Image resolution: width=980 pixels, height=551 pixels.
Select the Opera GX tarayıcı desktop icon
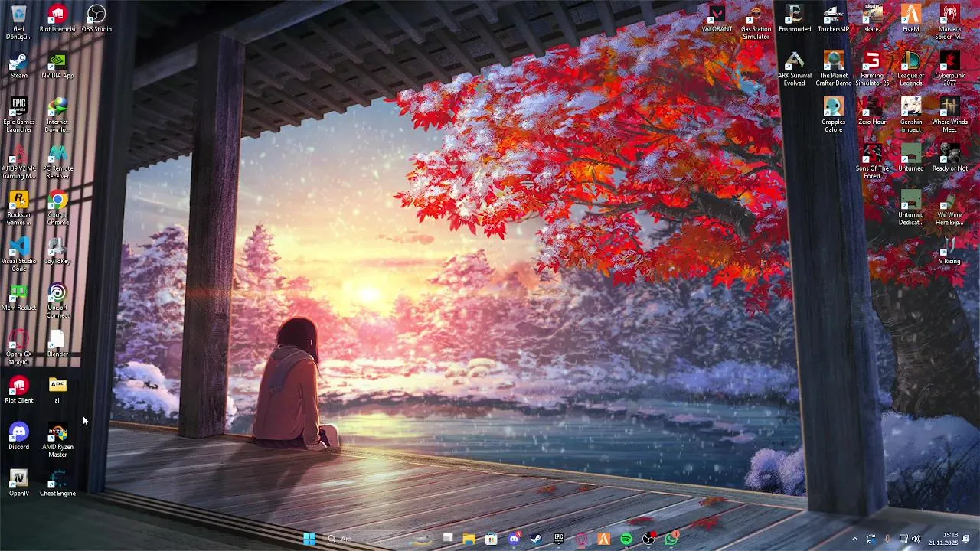[x=19, y=347]
